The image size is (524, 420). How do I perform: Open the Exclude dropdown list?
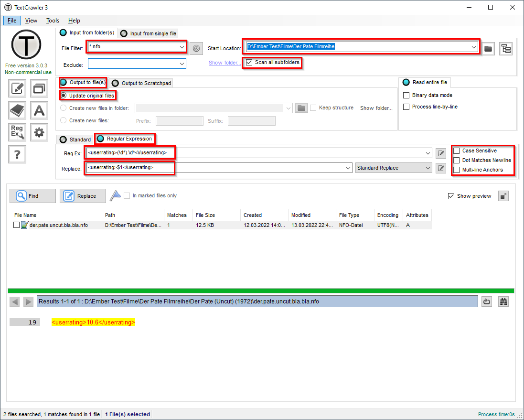[182, 64]
